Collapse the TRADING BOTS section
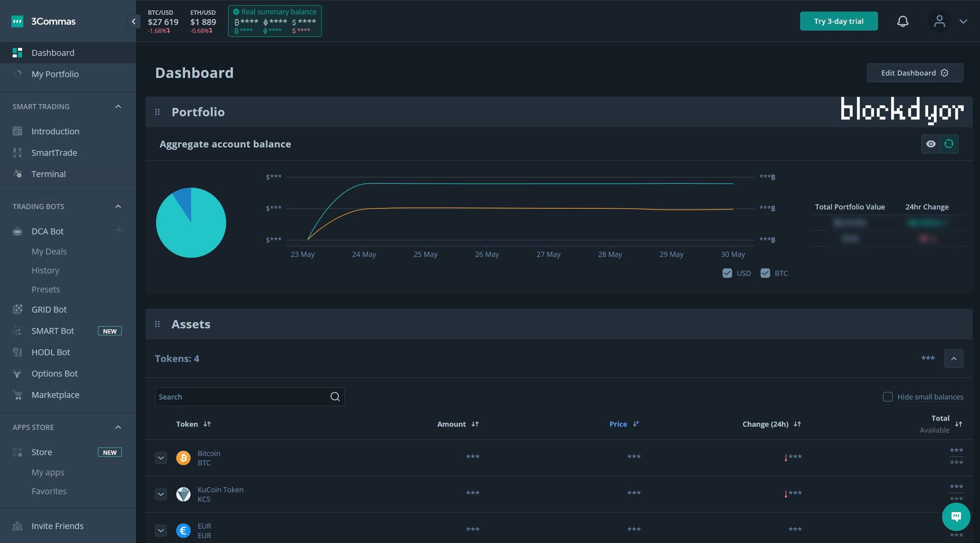980x543 pixels. point(118,207)
